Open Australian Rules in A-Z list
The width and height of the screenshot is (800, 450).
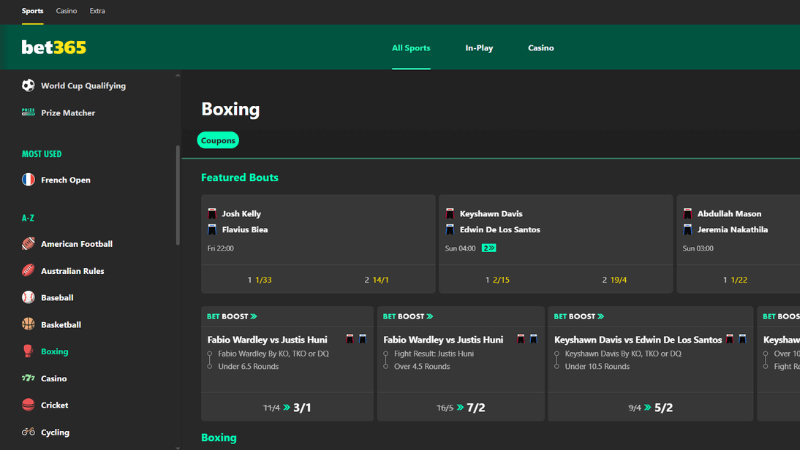pyautogui.click(x=72, y=271)
